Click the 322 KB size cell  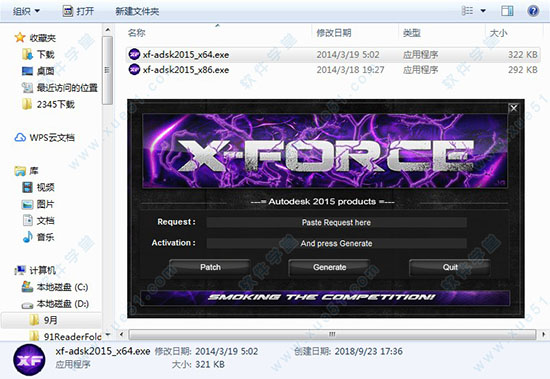523,55
